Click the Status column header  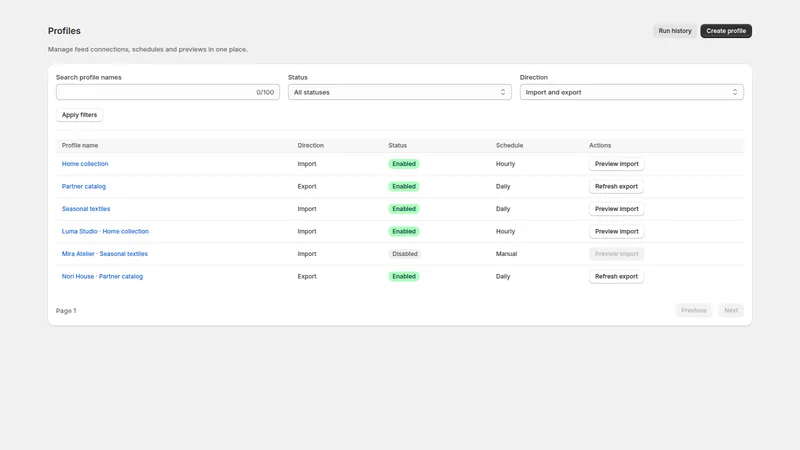(x=397, y=145)
